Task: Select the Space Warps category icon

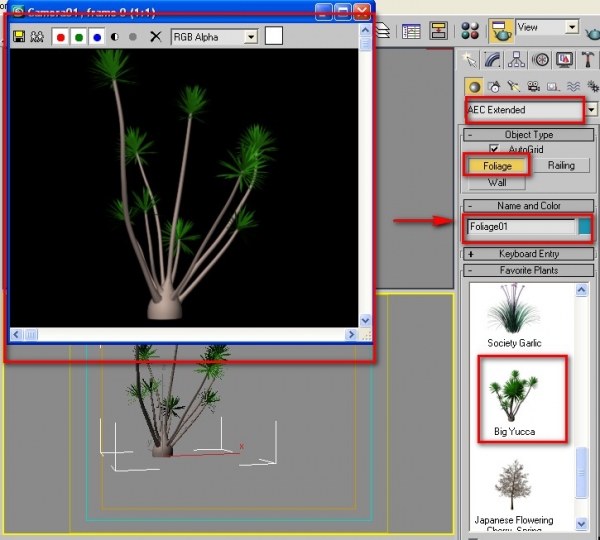Action: tap(573, 87)
